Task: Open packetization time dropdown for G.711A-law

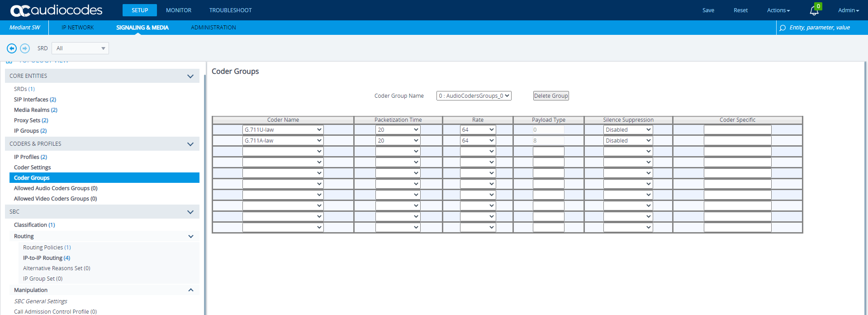Action: (x=398, y=141)
